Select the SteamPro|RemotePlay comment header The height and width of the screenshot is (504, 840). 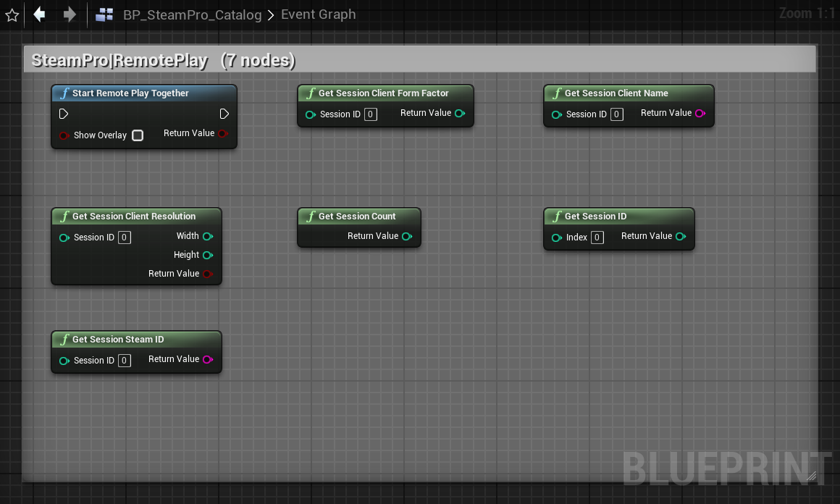420,59
